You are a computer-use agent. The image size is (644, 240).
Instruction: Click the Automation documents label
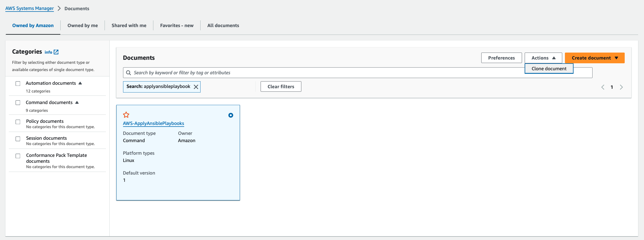coord(51,83)
